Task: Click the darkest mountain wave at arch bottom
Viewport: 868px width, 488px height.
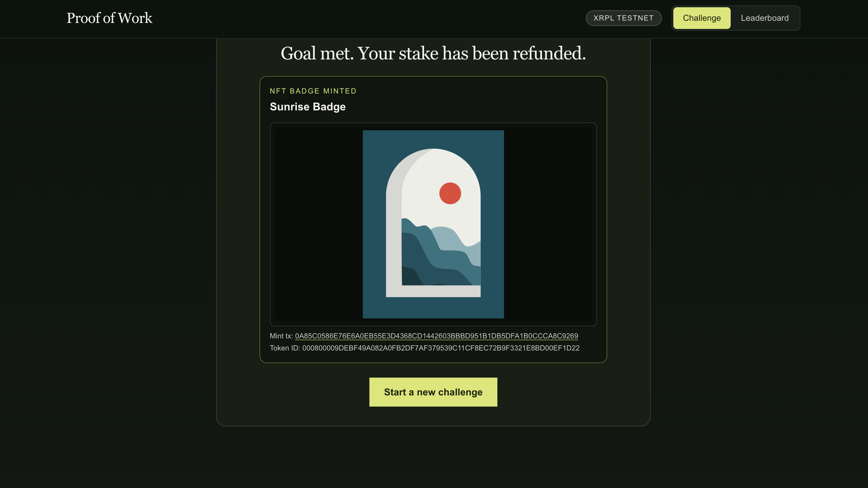Action: (x=409, y=277)
